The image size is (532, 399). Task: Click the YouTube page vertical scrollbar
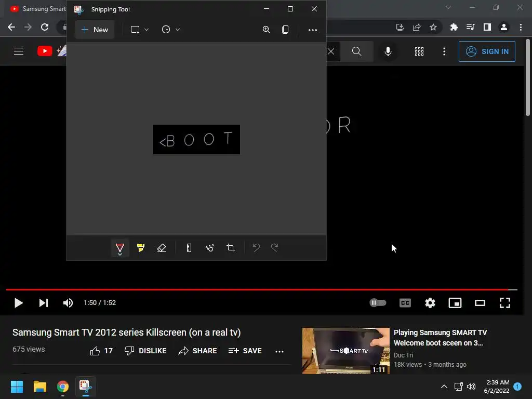pyautogui.click(x=528, y=77)
